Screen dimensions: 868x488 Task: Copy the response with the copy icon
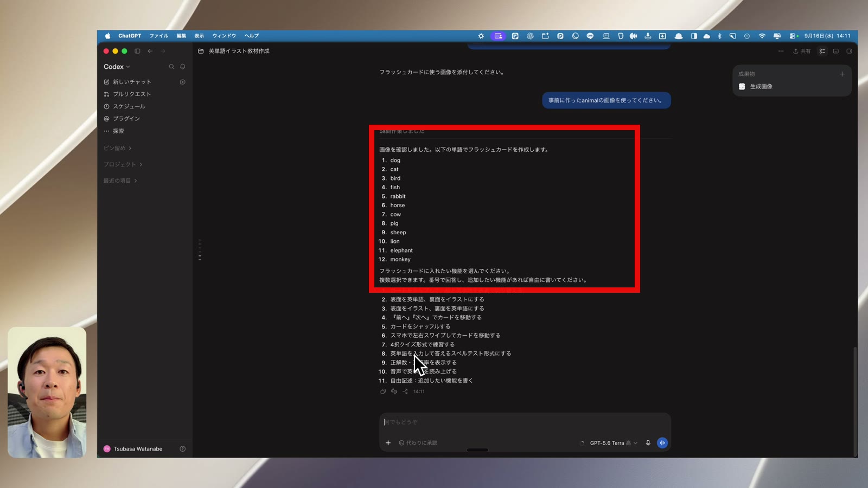tap(383, 391)
